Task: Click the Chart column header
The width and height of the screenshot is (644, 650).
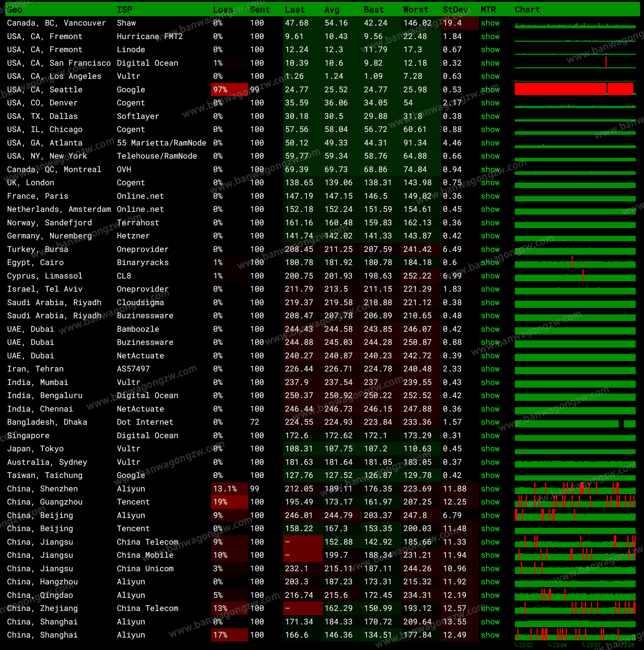Action: click(527, 10)
